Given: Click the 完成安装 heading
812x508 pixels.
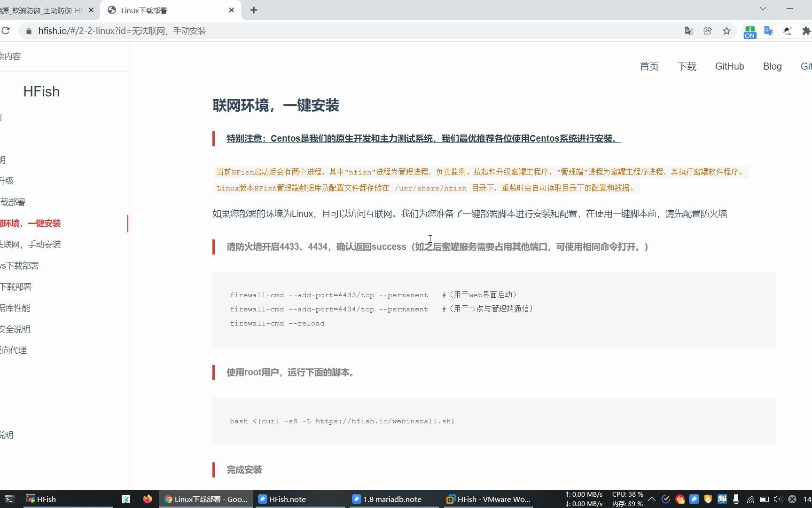Looking at the screenshot, I should [244, 470].
